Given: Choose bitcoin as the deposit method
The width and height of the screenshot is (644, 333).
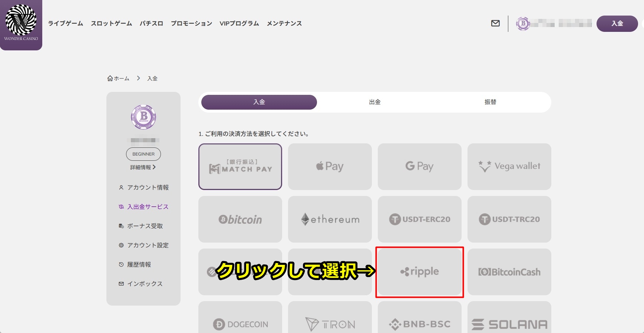Looking at the screenshot, I should tap(240, 219).
